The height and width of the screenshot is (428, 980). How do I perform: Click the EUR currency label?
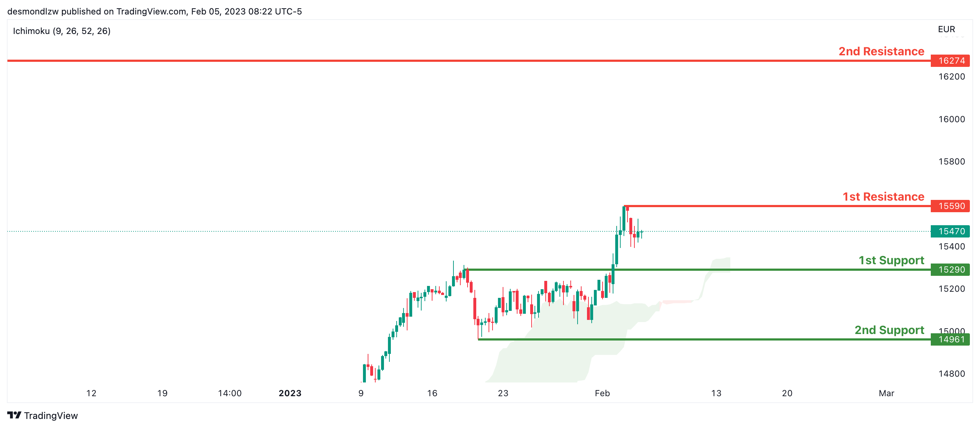pos(946,29)
